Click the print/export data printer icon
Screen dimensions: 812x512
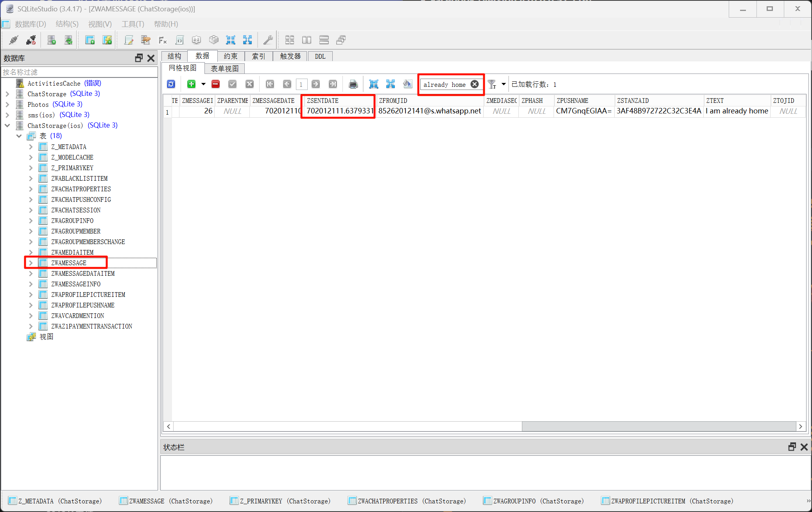353,84
